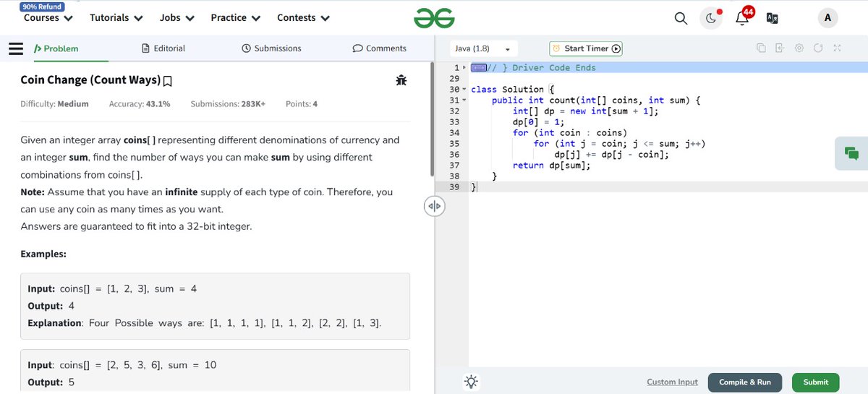The image size is (868, 394).
Task: Click code line 'dp[0] = 1;'
Action: [538, 122]
